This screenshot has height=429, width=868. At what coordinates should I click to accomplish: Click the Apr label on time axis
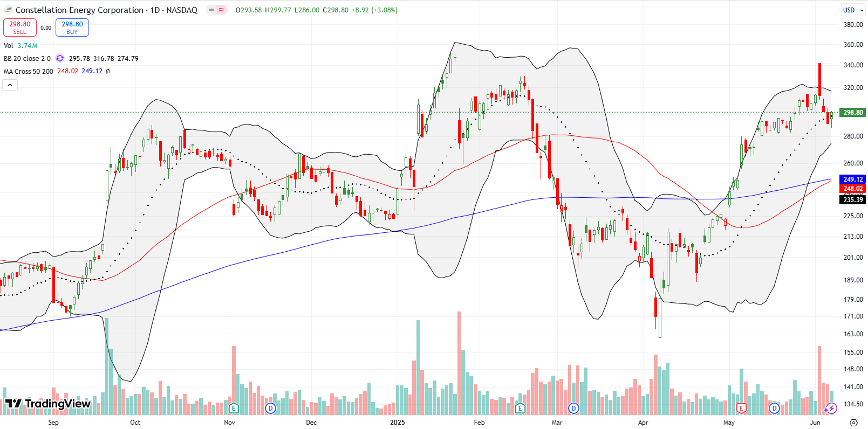pyautogui.click(x=643, y=423)
